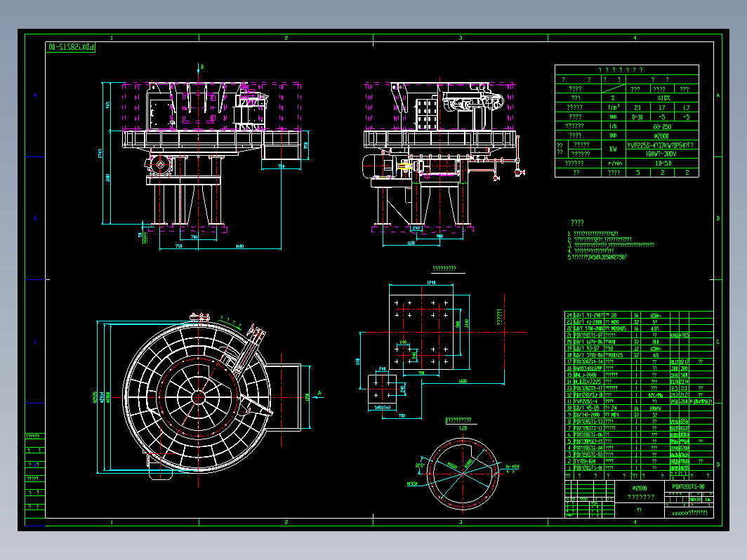Click parts list row 11 'YVP225S-4'
This screenshot has width=747, height=560.
coord(639,401)
